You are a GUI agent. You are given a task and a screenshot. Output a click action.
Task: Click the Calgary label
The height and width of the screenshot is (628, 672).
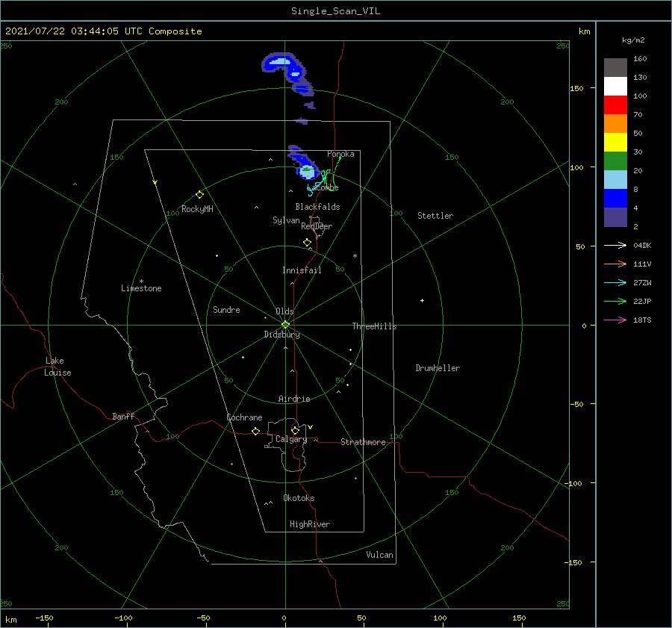[x=291, y=439]
